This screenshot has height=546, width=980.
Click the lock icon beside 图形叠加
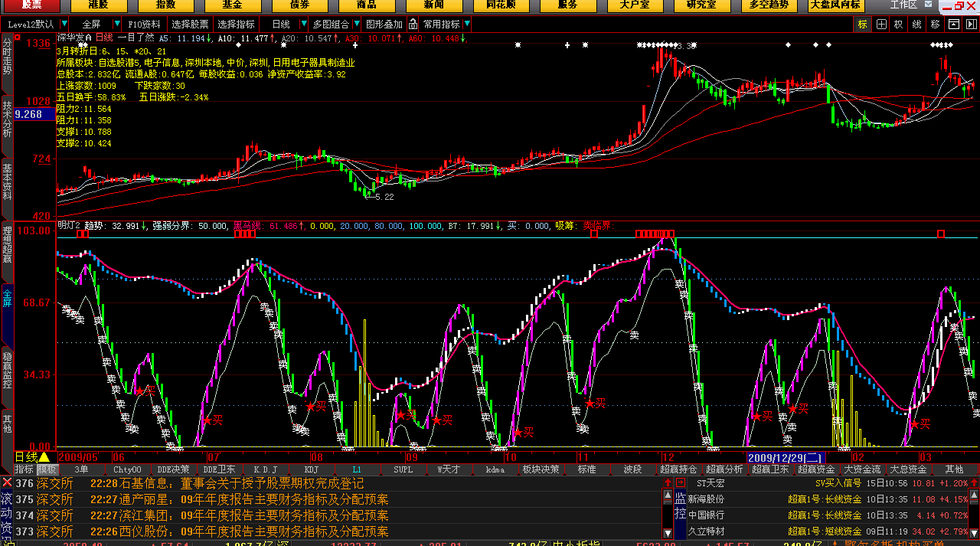click(413, 25)
